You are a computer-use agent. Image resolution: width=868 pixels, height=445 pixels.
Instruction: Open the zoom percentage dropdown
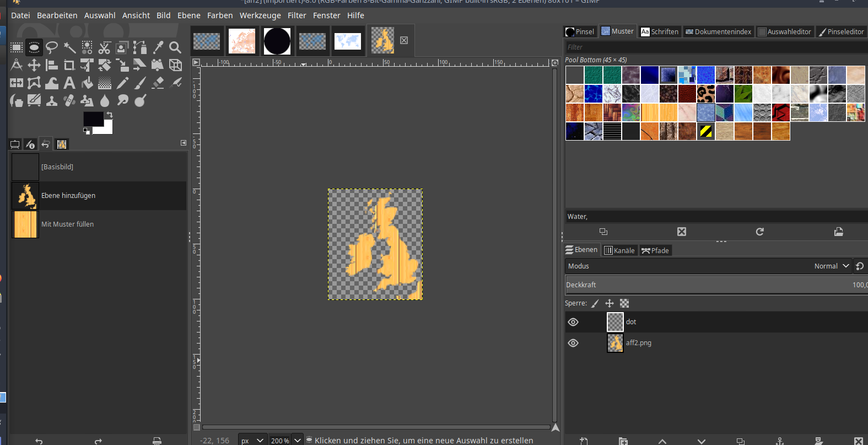[298, 440]
